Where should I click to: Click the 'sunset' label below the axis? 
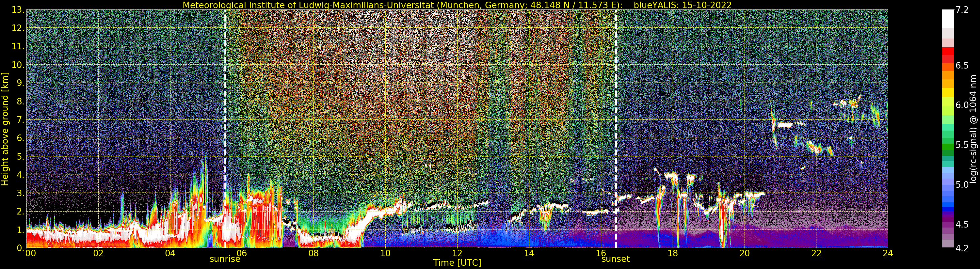616,259
